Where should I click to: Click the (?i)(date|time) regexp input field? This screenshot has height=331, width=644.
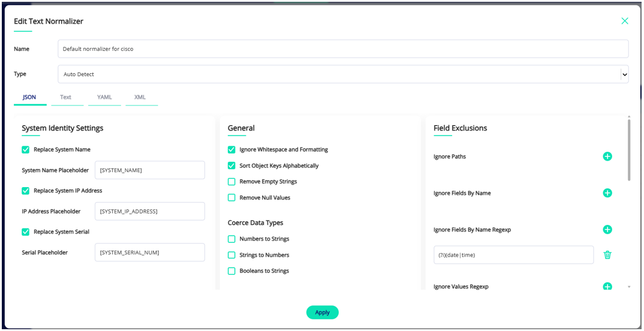tap(514, 255)
